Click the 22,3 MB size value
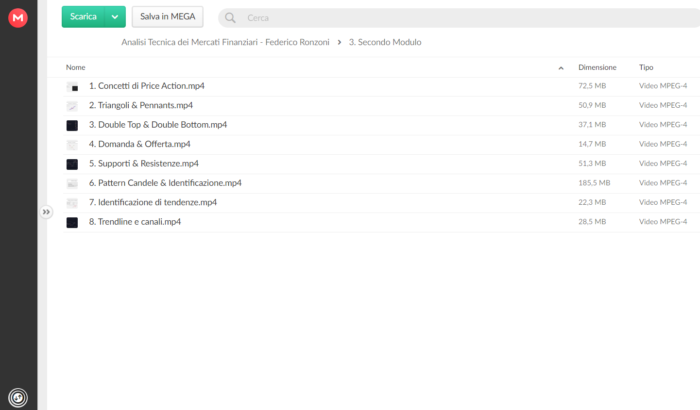Viewport: 700px width, 410px height. tap(592, 202)
